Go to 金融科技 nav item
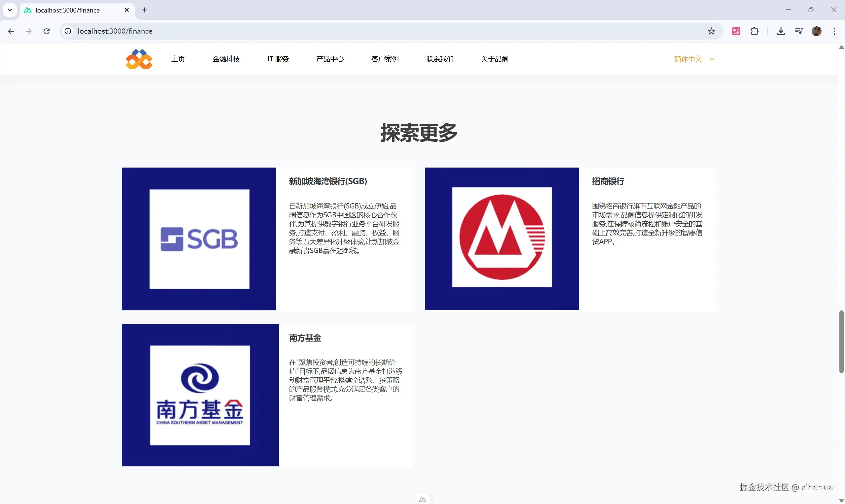Screen dimensions: 845x504 (226, 59)
